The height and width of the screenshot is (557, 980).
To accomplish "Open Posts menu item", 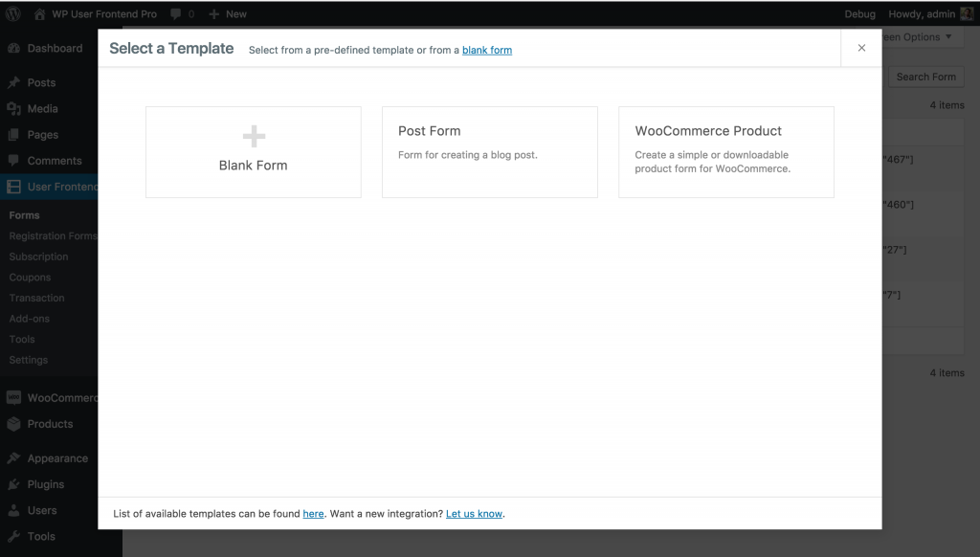I will [x=41, y=82].
